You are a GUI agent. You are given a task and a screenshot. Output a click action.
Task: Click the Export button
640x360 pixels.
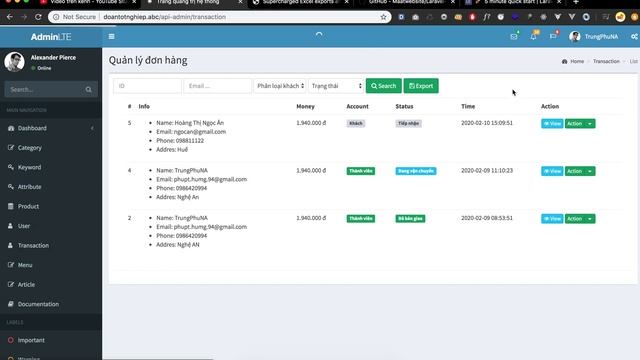pos(421,86)
